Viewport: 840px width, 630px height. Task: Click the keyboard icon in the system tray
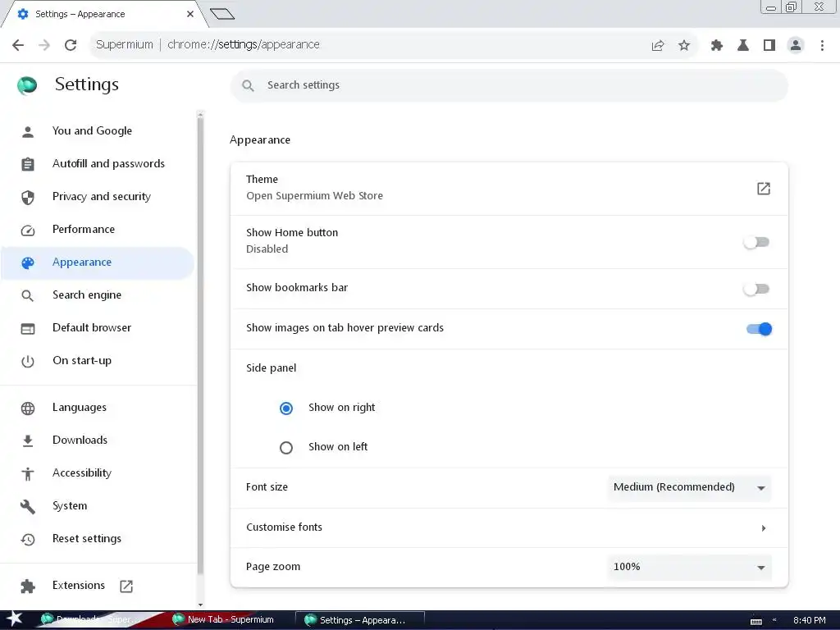(x=756, y=621)
